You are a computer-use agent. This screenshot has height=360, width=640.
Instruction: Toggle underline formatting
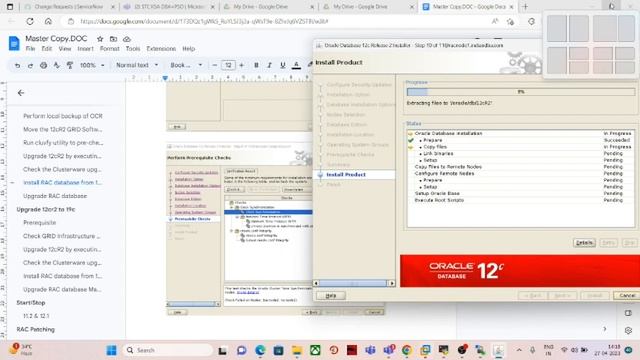(x=282, y=65)
